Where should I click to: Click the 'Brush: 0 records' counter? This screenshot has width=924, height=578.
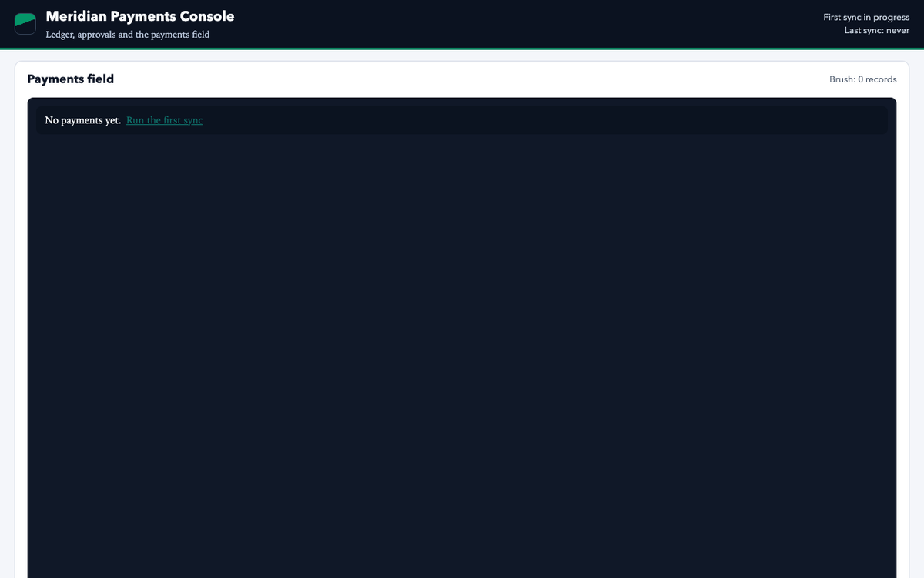tap(863, 79)
